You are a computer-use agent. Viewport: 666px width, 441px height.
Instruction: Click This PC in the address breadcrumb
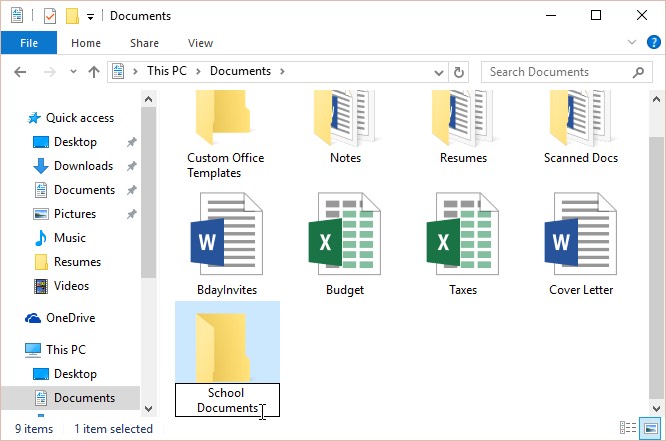[171, 72]
